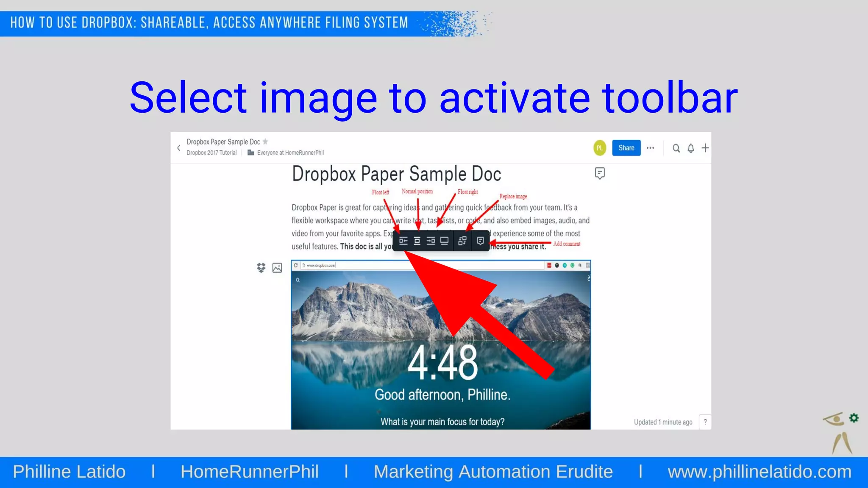Click the Updated 1 minute ago status
The height and width of the screenshot is (488, 868).
pos(663,422)
